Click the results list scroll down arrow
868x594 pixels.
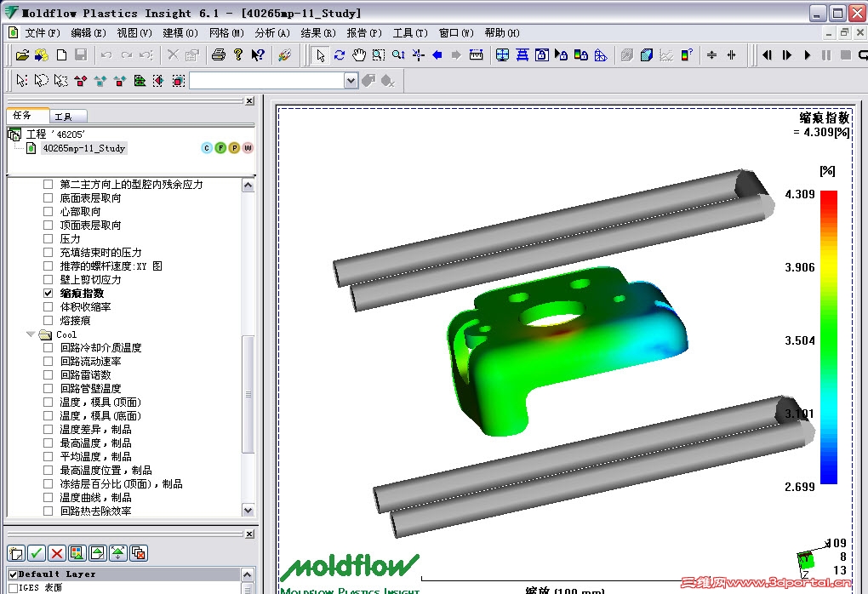click(x=248, y=510)
